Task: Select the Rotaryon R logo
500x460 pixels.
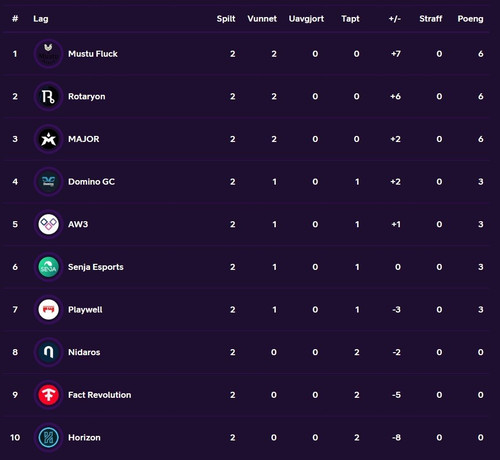Action: 48,96
